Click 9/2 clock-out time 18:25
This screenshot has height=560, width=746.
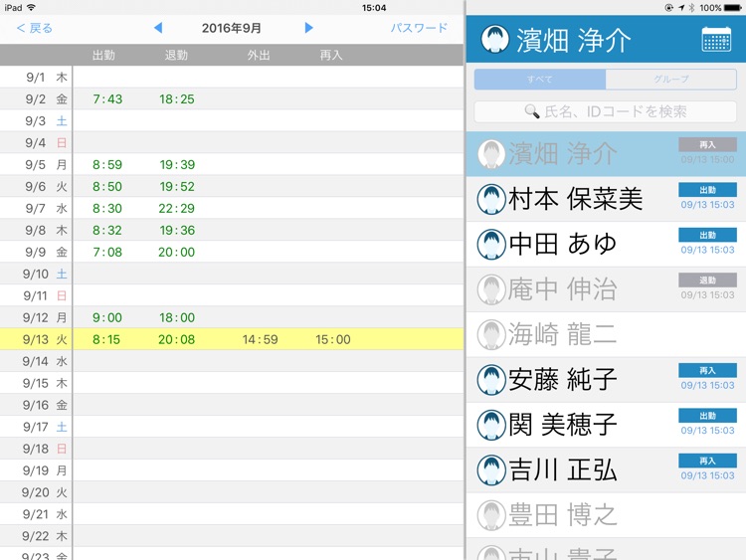(176, 98)
